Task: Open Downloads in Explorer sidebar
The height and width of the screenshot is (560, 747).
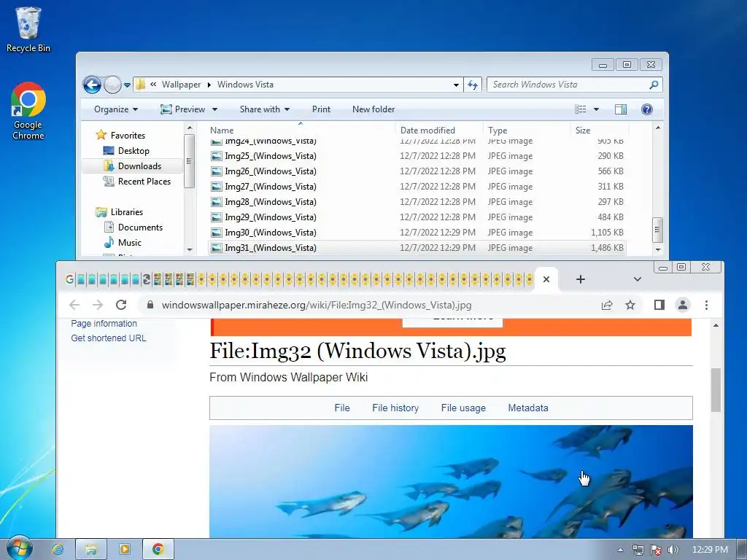Action: click(139, 166)
